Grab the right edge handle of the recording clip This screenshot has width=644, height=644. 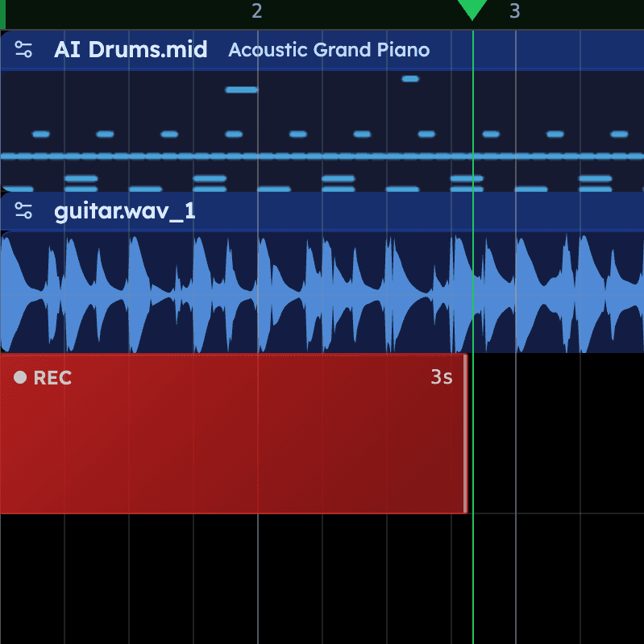click(465, 433)
